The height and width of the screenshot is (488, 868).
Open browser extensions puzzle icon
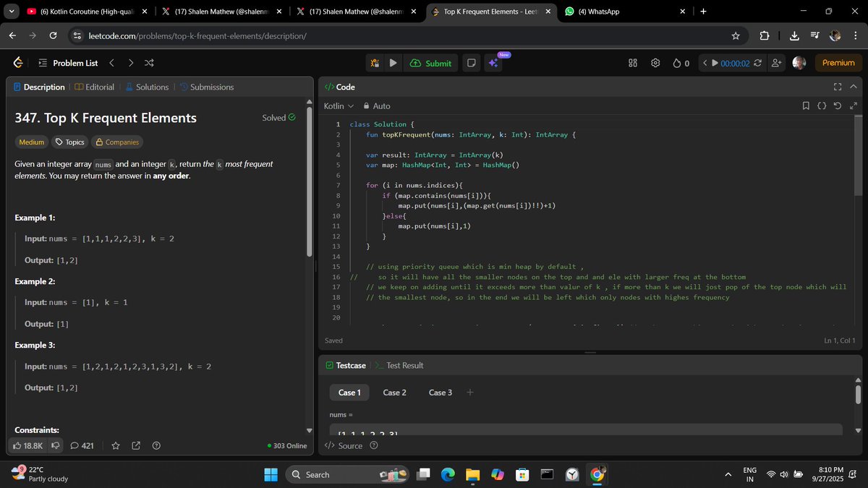pyautogui.click(x=765, y=35)
